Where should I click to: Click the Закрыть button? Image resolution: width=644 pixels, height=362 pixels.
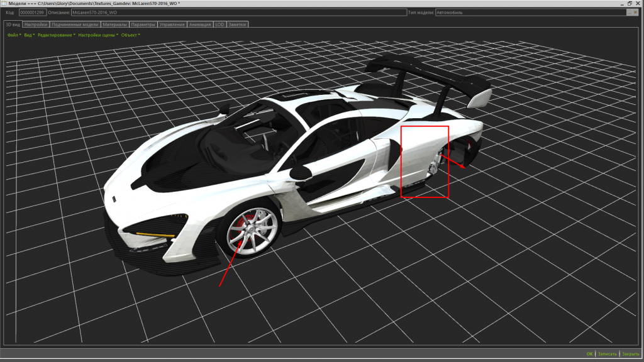630,354
